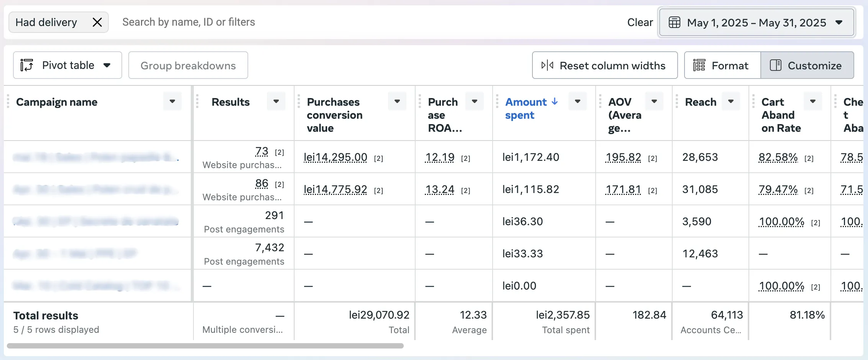
Task: Click drag handle of Reach column
Action: (x=677, y=101)
